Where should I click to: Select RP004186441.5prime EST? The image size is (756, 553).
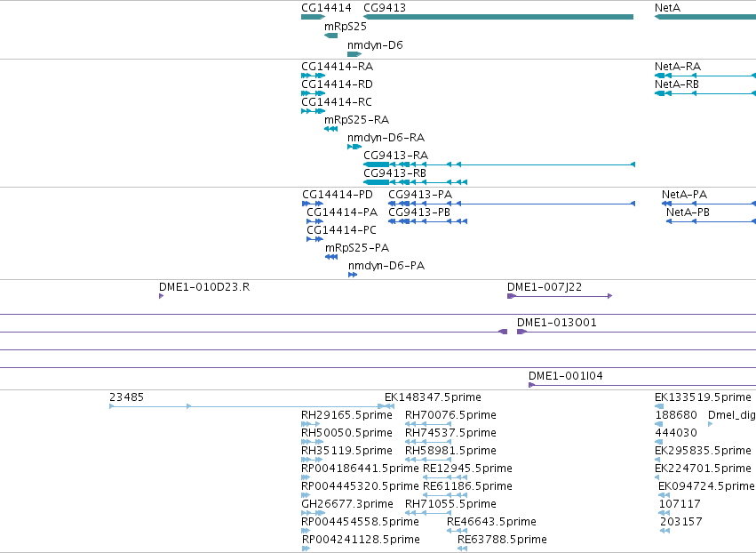pyautogui.click(x=306, y=477)
